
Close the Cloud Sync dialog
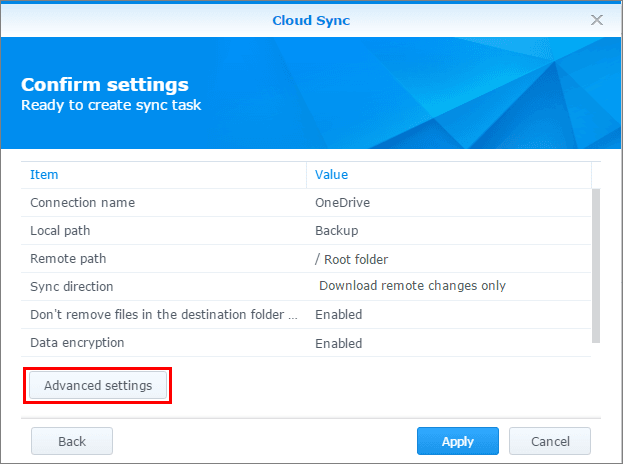click(597, 19)
